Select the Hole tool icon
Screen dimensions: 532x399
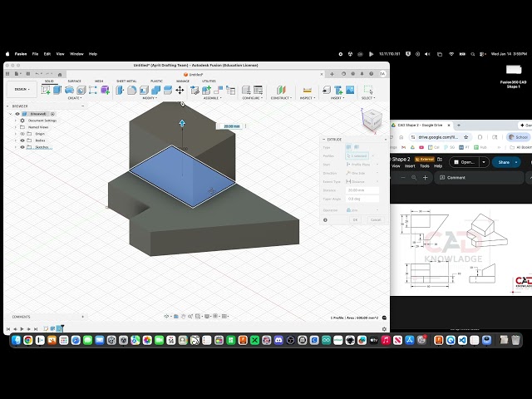(81, 90)
